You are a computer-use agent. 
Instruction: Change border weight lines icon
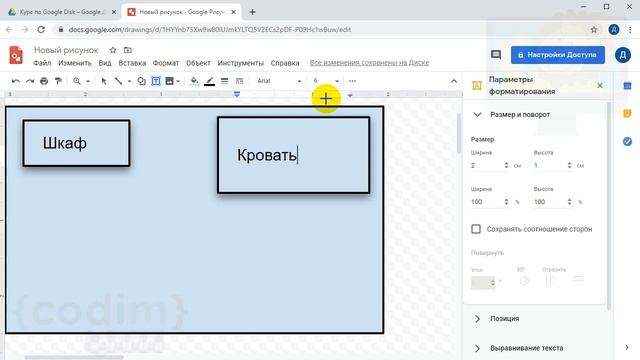coord(224,81)
